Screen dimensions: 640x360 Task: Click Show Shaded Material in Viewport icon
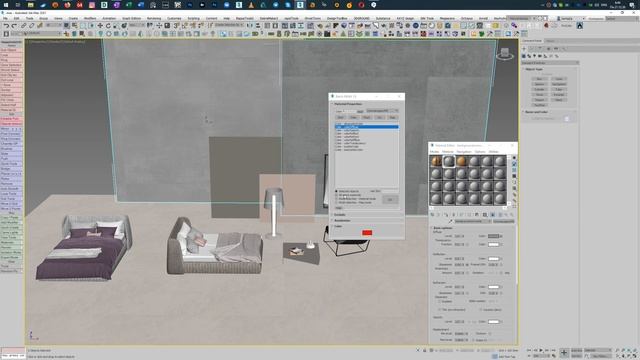(493, 214)
